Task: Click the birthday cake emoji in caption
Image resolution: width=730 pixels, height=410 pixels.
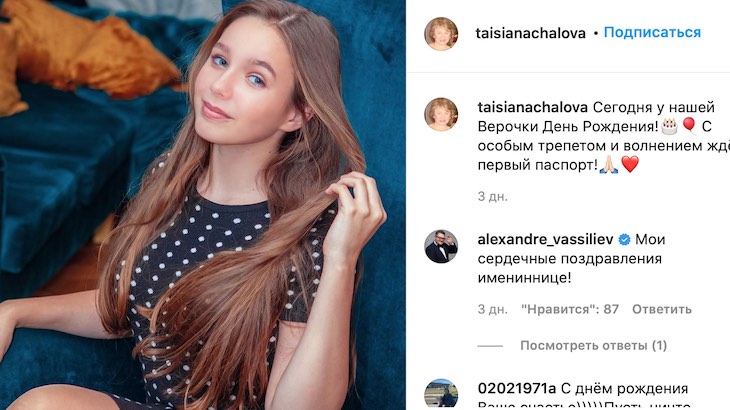Action: pyautogui.click(x=669, y=126)
